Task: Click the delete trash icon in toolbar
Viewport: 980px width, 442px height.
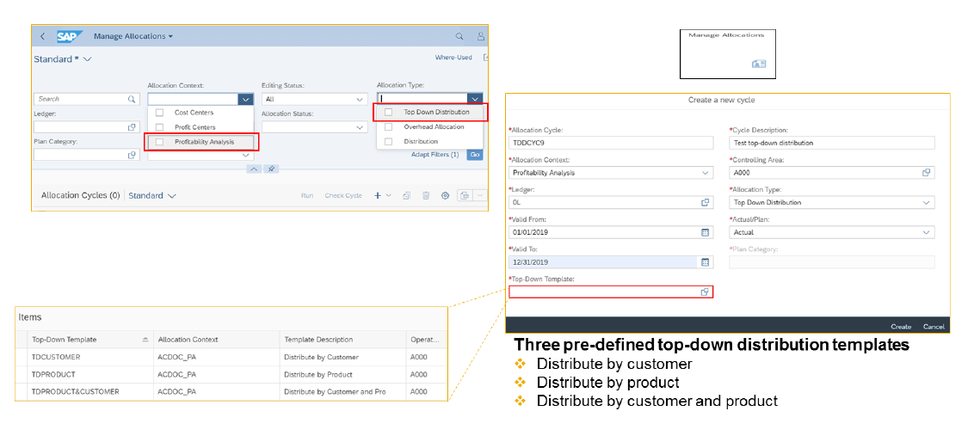Action: [425, 196]
